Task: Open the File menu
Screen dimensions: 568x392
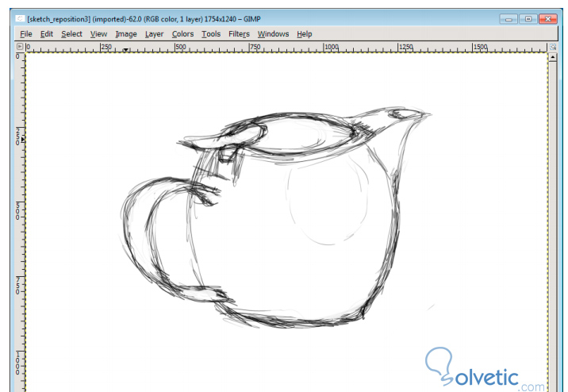Action: (x=25, y=34)
